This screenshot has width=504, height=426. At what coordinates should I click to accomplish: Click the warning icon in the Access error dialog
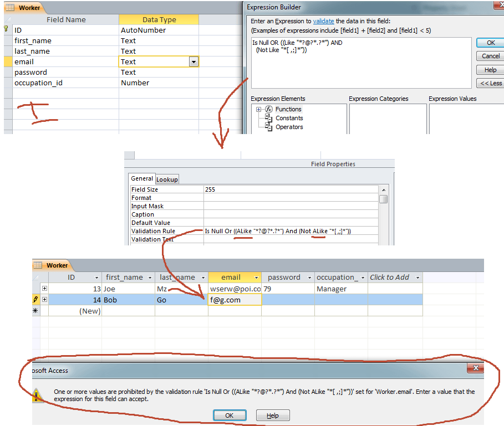coord(38,394)
